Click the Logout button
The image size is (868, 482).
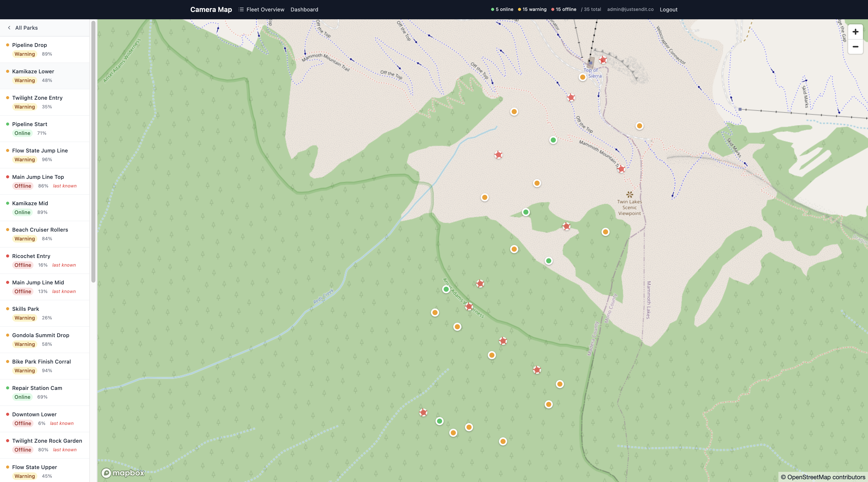669,9
